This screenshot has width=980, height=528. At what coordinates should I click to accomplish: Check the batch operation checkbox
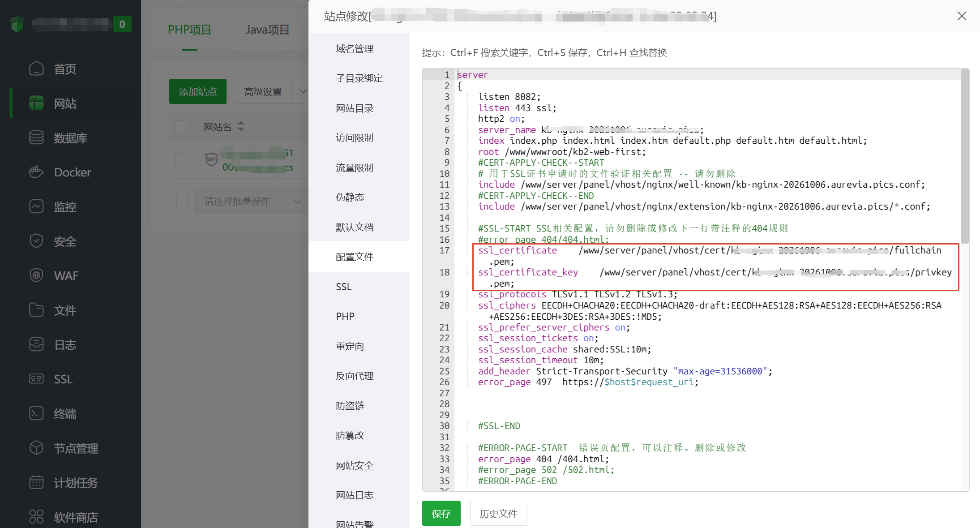tap(182, 201)
